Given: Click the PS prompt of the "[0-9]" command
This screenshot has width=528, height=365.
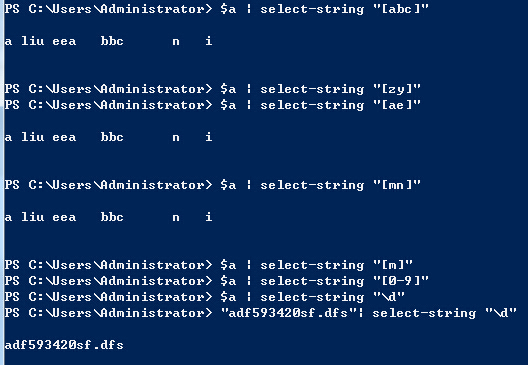Looking at the screenshot, I should pos(12,281).
